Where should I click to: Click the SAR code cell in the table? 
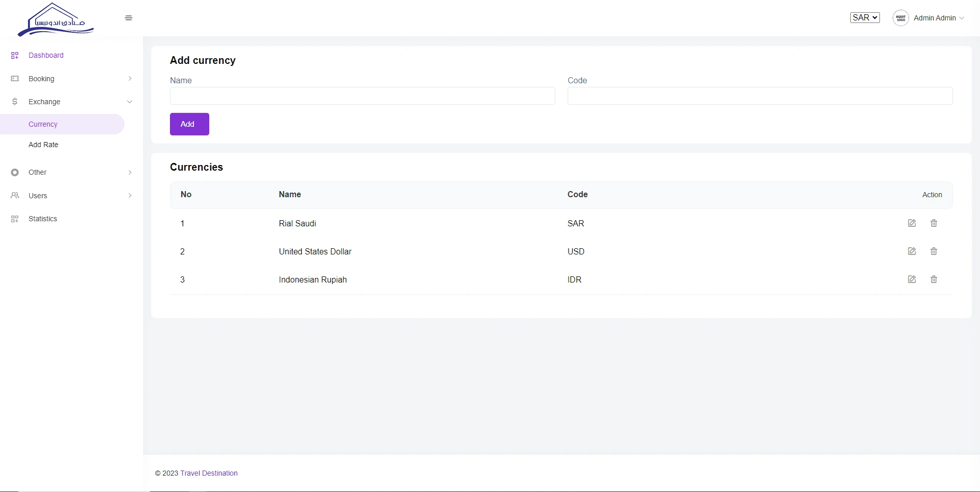[x=576, y=223]
